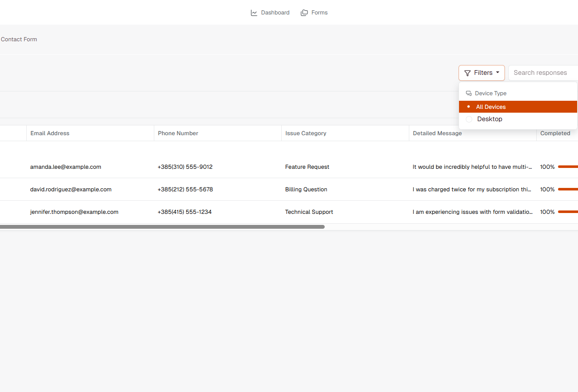The height and width of the screenshot is (392, 578).
Task: Click the horizontal scrollbar below the table
Action: point(161,227)
